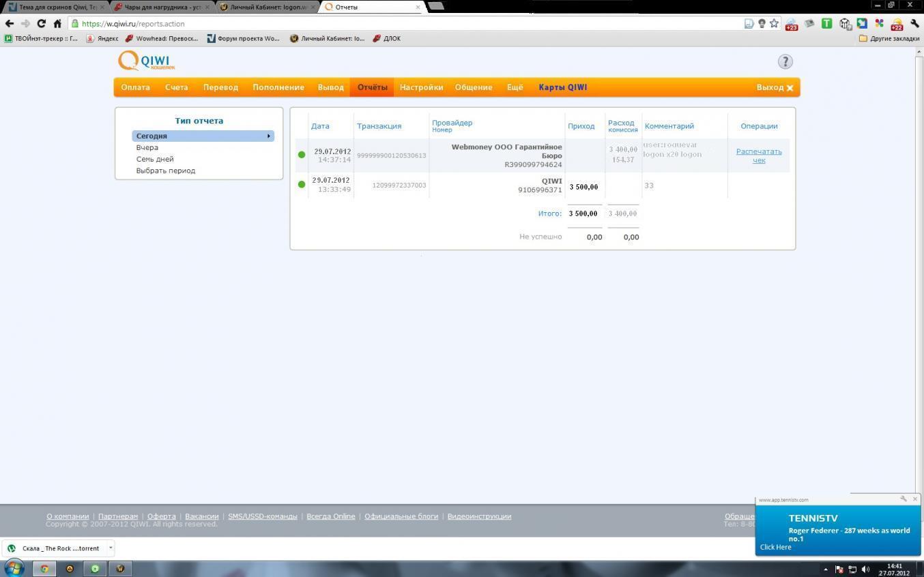This screenshot has width=924, height=577.
Task: Select the Семь дней report period
Action: click(155, 159)
